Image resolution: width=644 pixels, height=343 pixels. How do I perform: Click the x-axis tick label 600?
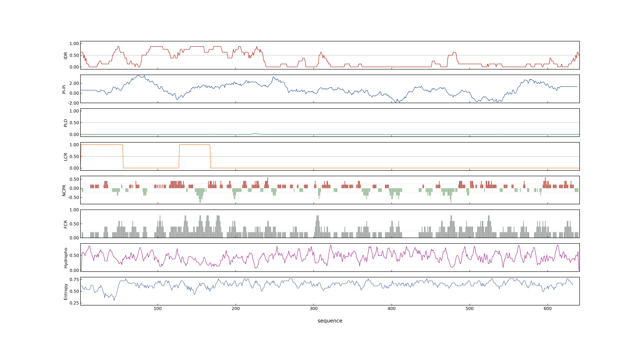[x=547, y=308]
